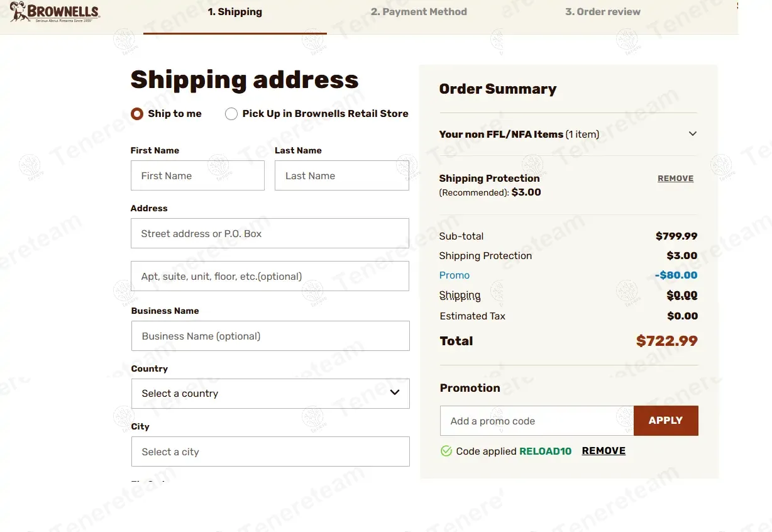This screenshot has width=772, height=532.
Task: Select the Business Name optional field
Action: tap(270, 336)
